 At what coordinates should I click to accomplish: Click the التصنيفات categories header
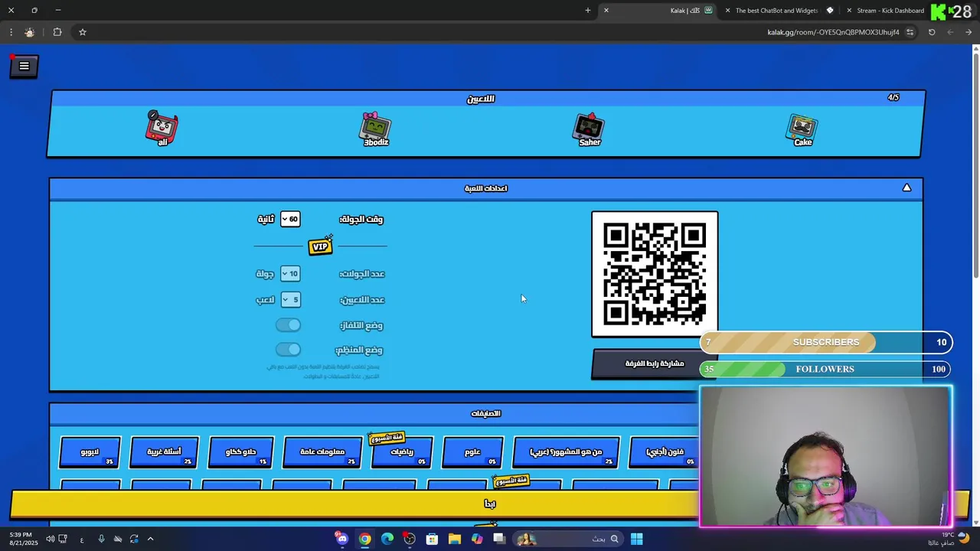click(485, 413)
